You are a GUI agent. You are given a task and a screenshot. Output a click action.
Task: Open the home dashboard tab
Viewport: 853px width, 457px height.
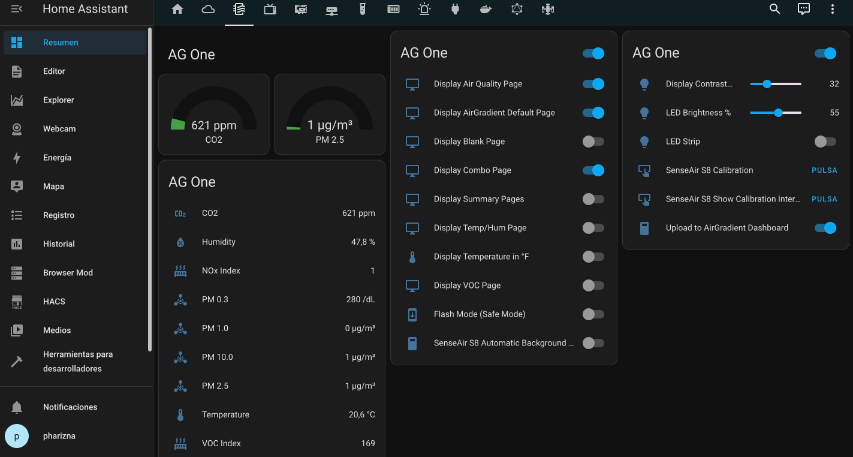tap(177, 9)
